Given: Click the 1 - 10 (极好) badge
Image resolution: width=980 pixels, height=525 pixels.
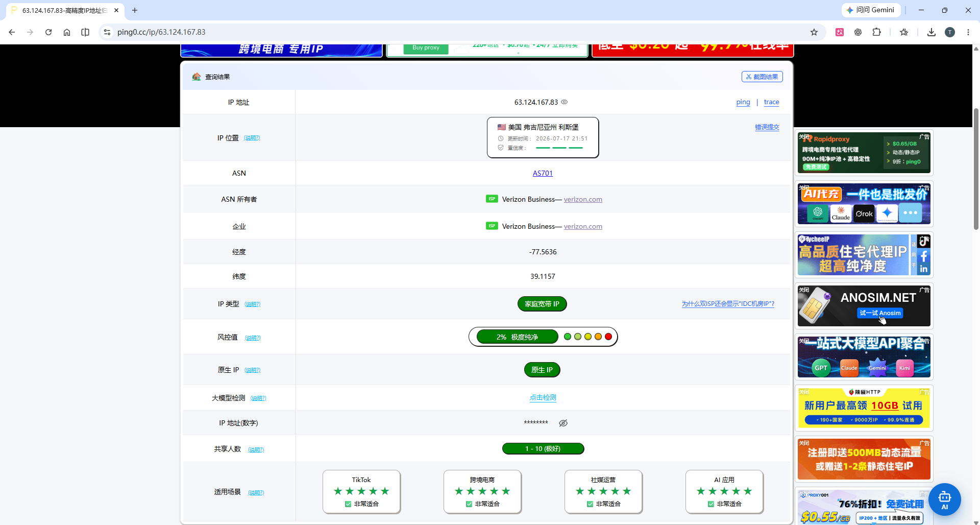Looking at the screenshot, I should (x=543, y=448).
